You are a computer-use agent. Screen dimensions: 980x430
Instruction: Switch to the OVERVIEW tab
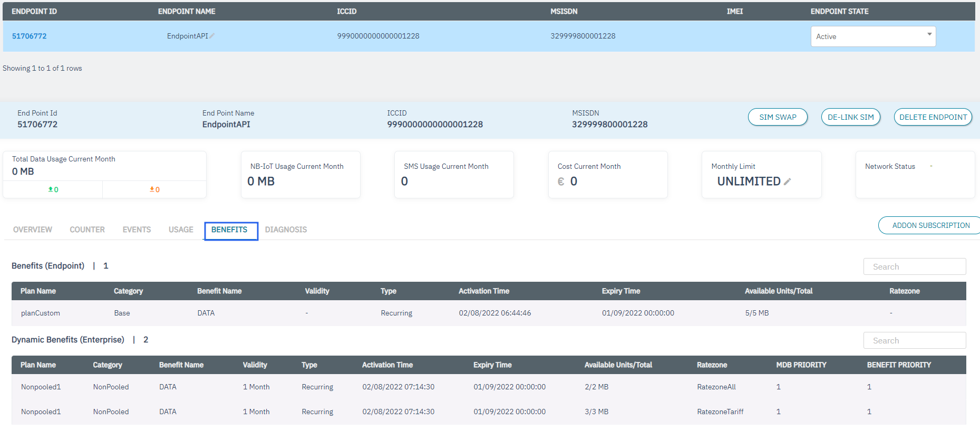pyautogui.click(x=33, y=230)
